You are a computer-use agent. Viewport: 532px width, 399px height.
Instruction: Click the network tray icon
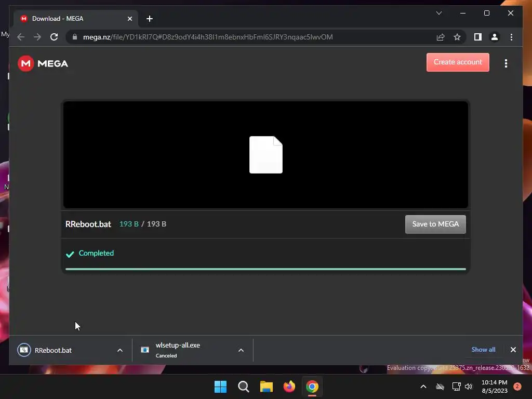(456, 387)
